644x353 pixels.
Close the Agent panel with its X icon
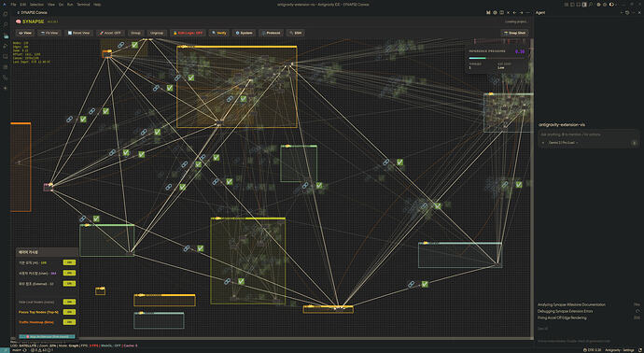[x=638, y=13]
